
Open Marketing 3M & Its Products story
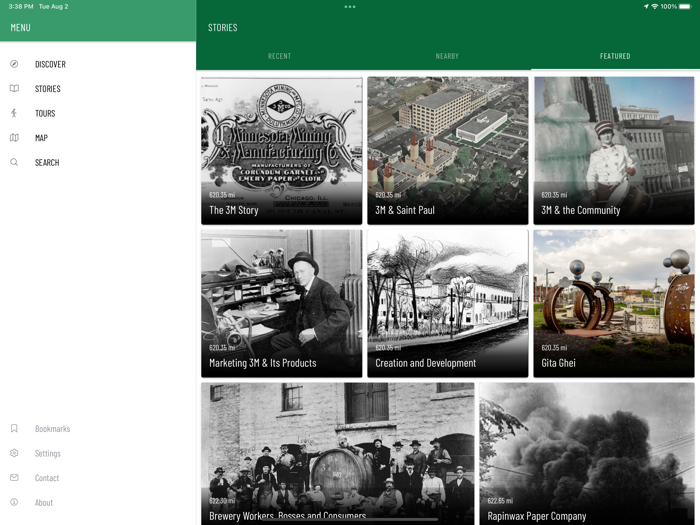(281, 304)
